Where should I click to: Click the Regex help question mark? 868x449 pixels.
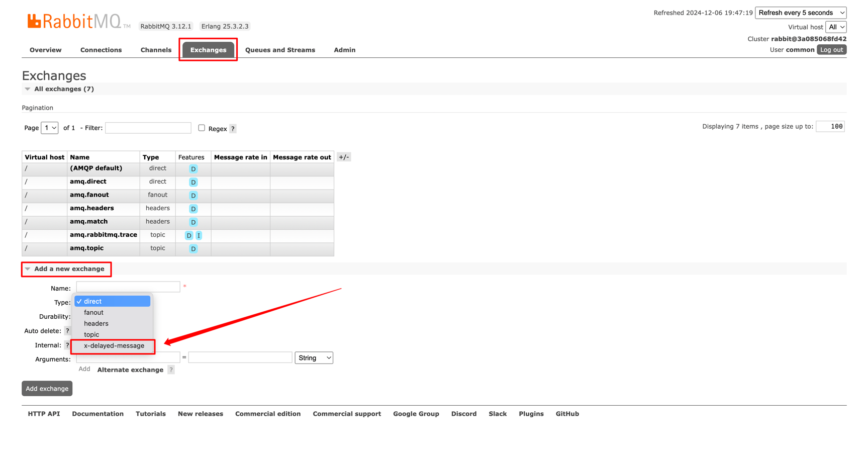click(233, 129)
